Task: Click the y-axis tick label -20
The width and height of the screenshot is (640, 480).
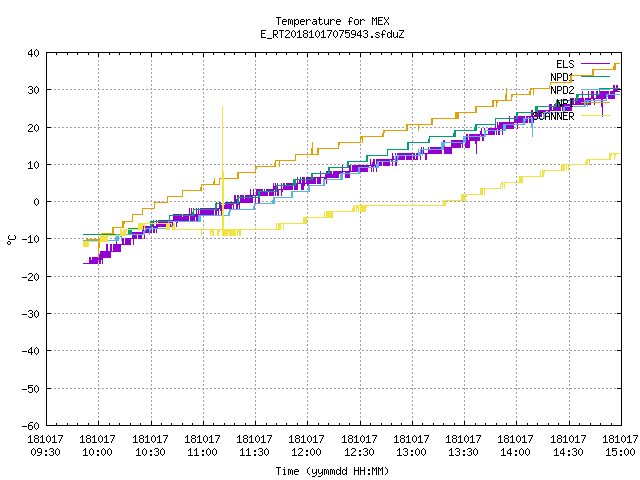Action: click(31, 277)
